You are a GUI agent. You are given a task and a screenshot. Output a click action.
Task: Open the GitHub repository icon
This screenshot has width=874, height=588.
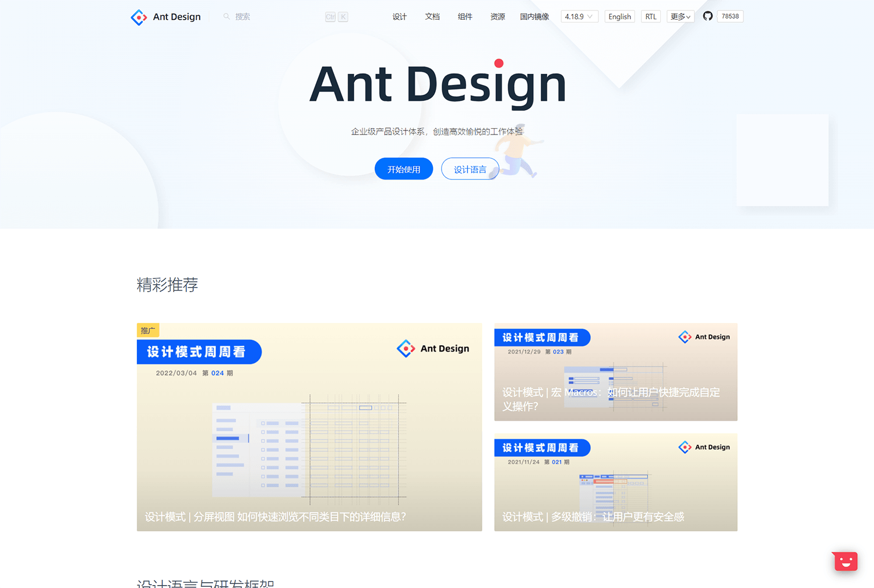(x=707, y=16)
